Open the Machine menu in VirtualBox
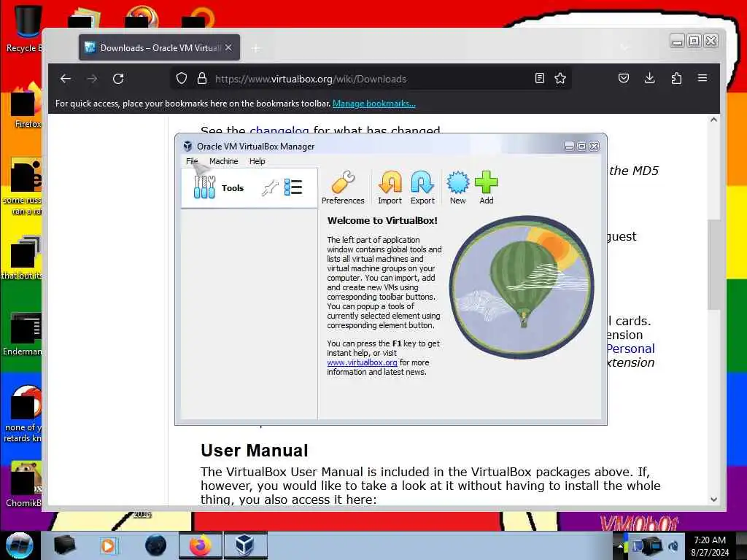The image size is (747, 560). [223, 161]
